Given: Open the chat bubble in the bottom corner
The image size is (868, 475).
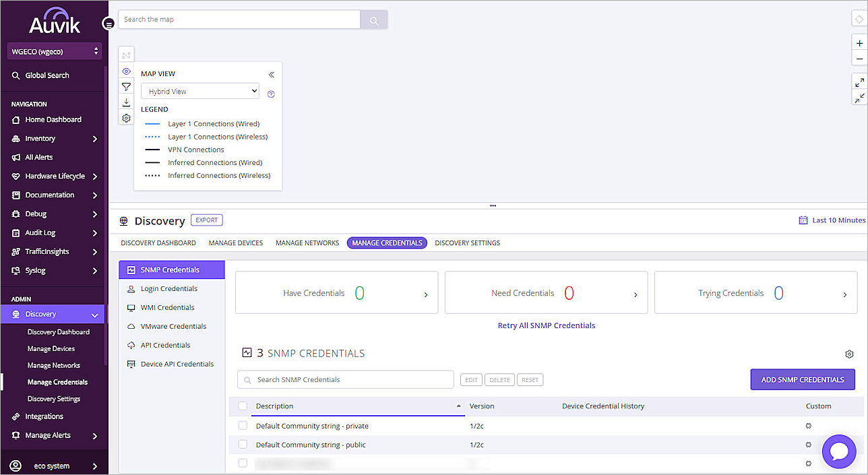Looking at the screenshot, I should [839, 451].
